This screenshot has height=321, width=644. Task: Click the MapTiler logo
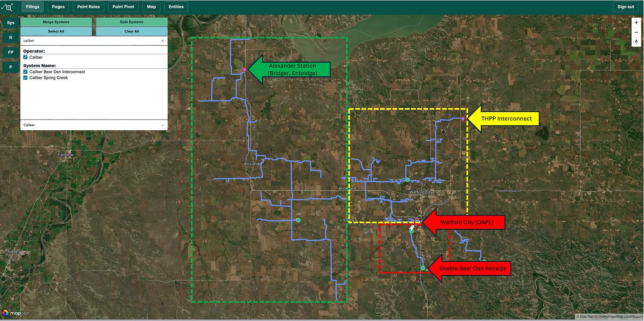16,313
